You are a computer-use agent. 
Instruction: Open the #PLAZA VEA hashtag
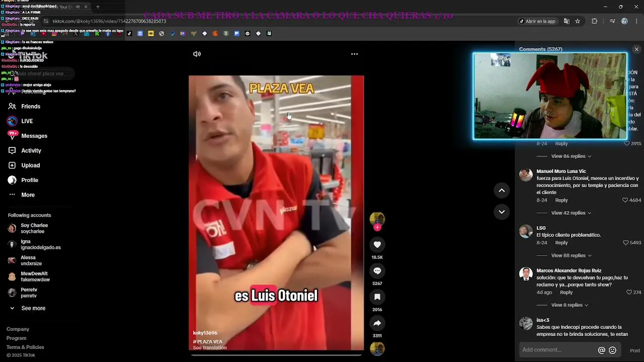[207, 342]
